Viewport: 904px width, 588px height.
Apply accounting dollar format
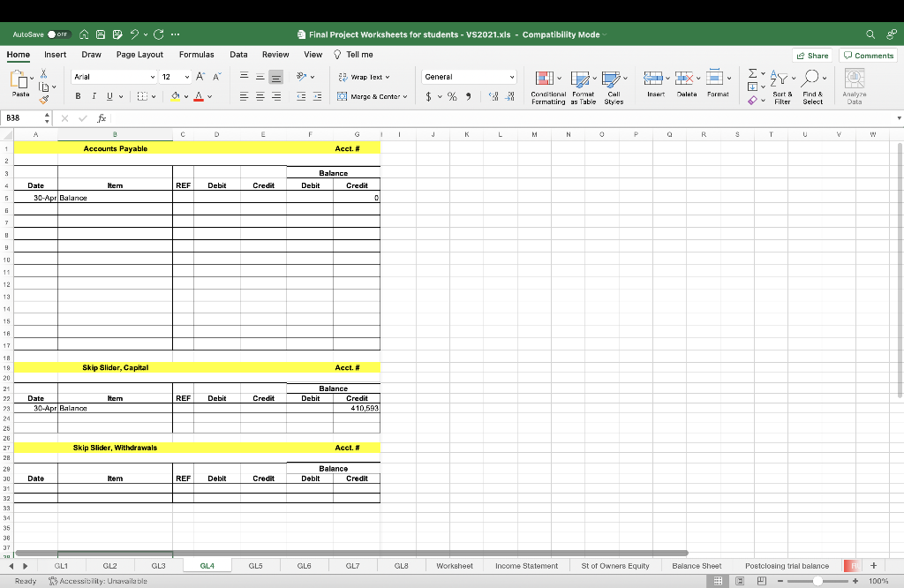point(428,96)
